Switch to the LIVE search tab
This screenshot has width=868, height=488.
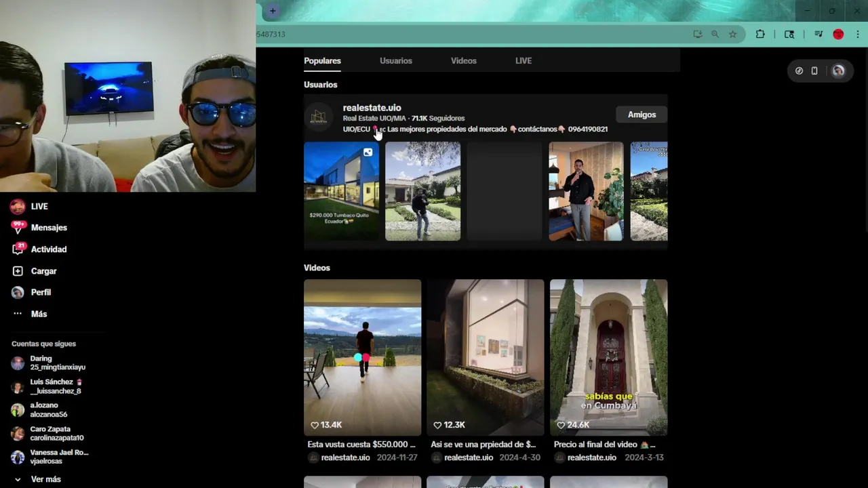(524, 61)
